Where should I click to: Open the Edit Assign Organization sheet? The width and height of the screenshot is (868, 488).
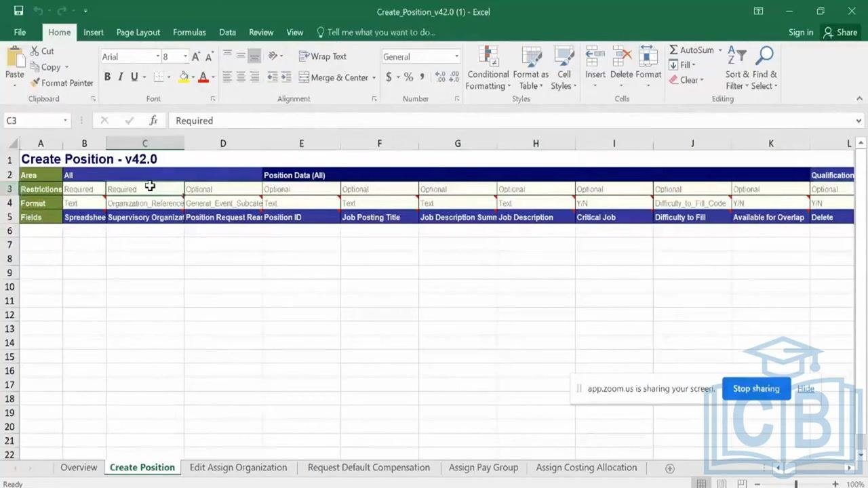point(238,468)
